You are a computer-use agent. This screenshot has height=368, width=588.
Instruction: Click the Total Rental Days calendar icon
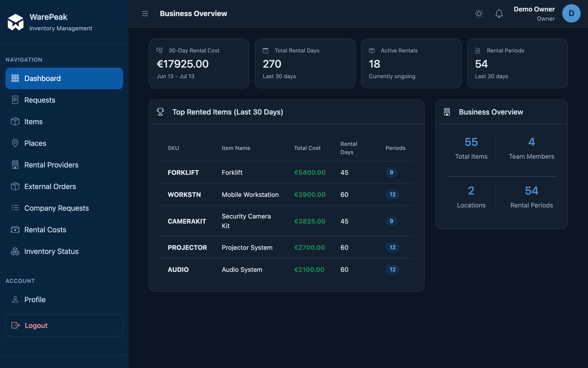(265, 50)
